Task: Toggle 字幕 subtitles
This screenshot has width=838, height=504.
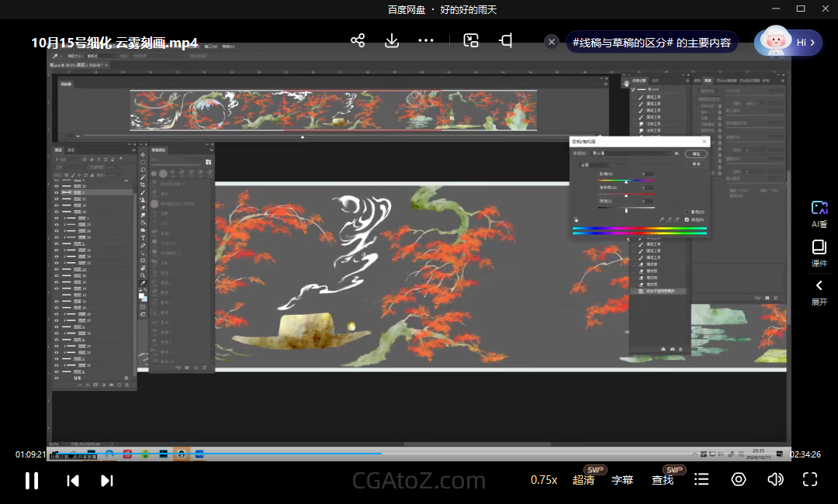Action: (x=622, y=480)
